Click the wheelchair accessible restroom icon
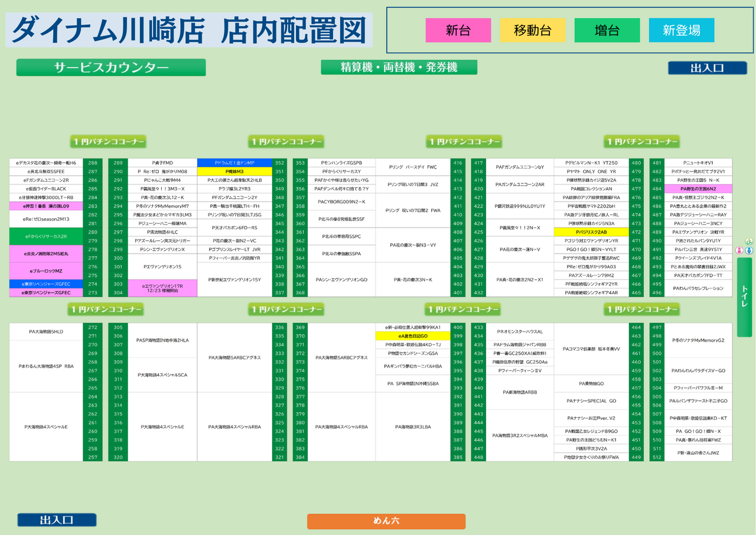The height and width of the screenshot is (535, 756). [x=748, y=241]
